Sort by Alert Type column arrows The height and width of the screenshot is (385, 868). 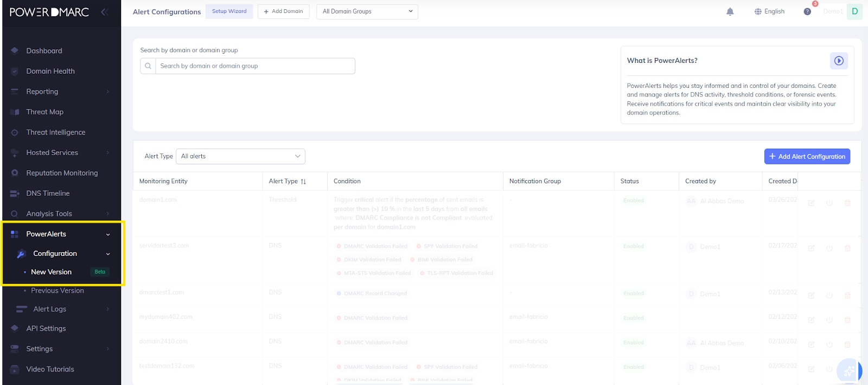(x=303, y=182)
